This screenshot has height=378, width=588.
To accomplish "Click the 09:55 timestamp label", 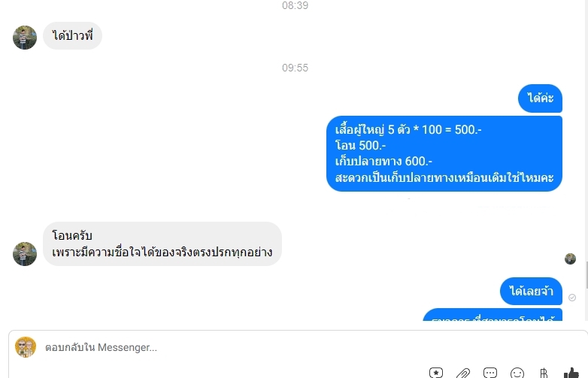I will click(x=295, y=68).
